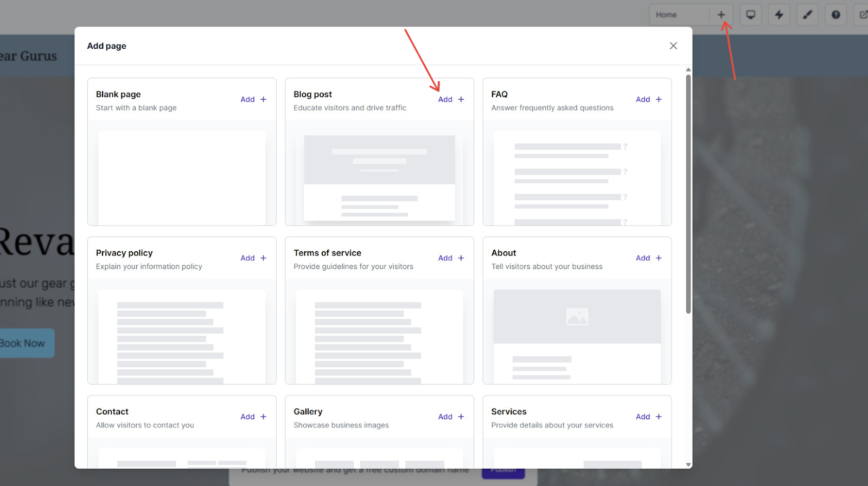Click the 'Showcase business images' description
868x486 pixels.
point(341,425)
